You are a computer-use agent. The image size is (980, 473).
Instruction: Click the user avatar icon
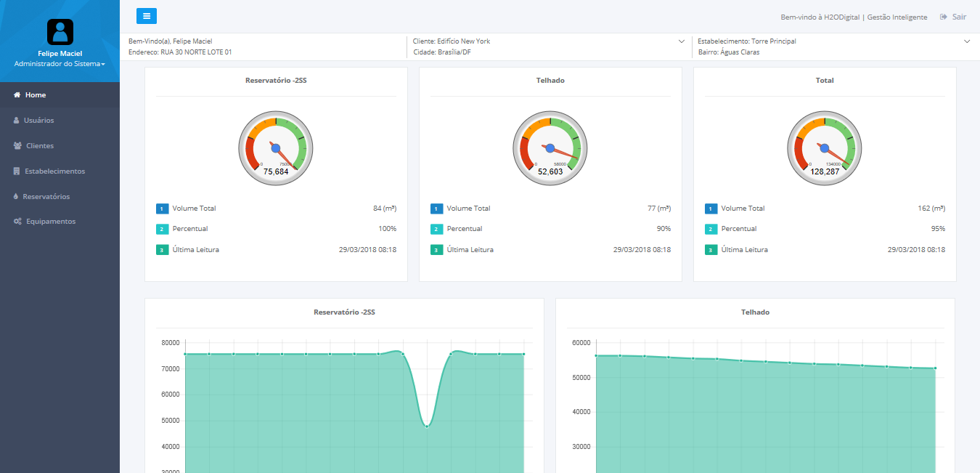tap(60, 32)
